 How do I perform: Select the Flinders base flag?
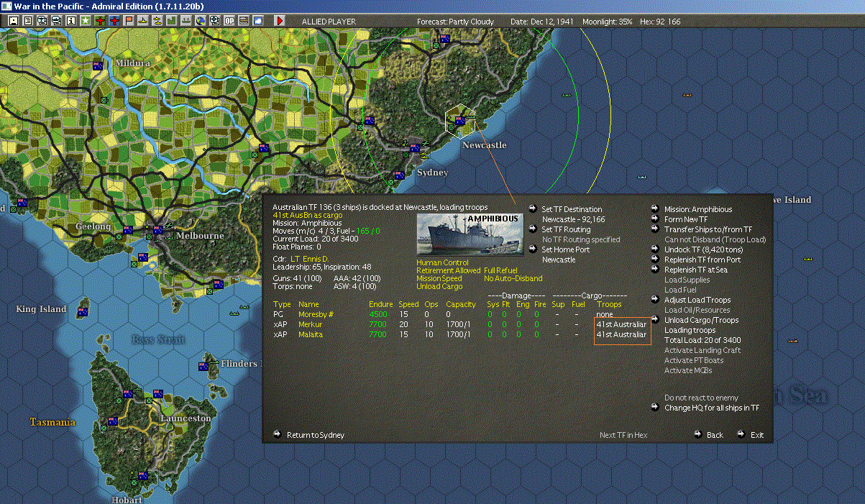pyautogui.click(x=203, y=367)
